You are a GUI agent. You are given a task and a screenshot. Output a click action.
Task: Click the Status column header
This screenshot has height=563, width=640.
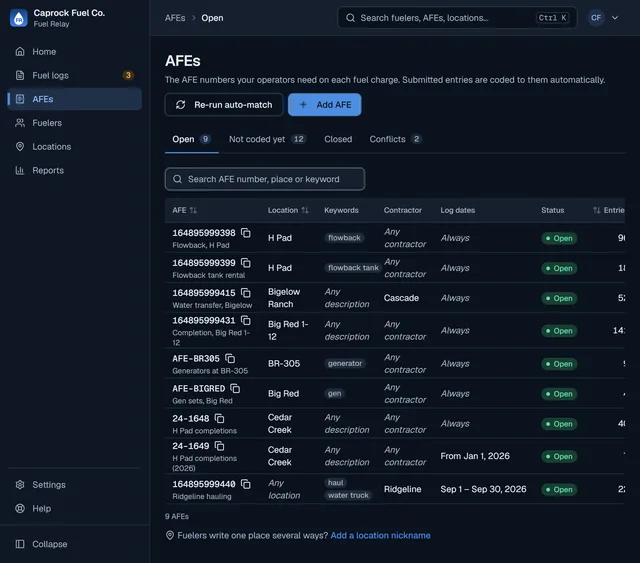(553, 210)
